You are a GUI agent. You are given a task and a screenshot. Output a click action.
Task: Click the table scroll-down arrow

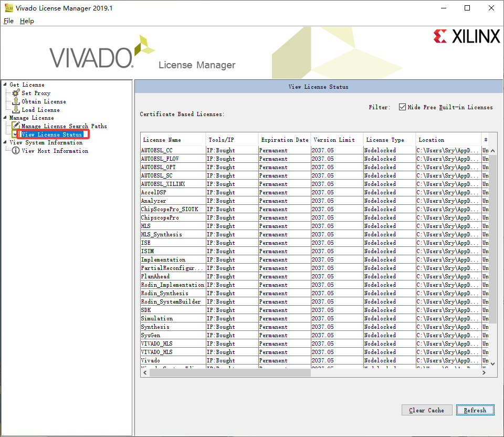[x=492, y=363]
